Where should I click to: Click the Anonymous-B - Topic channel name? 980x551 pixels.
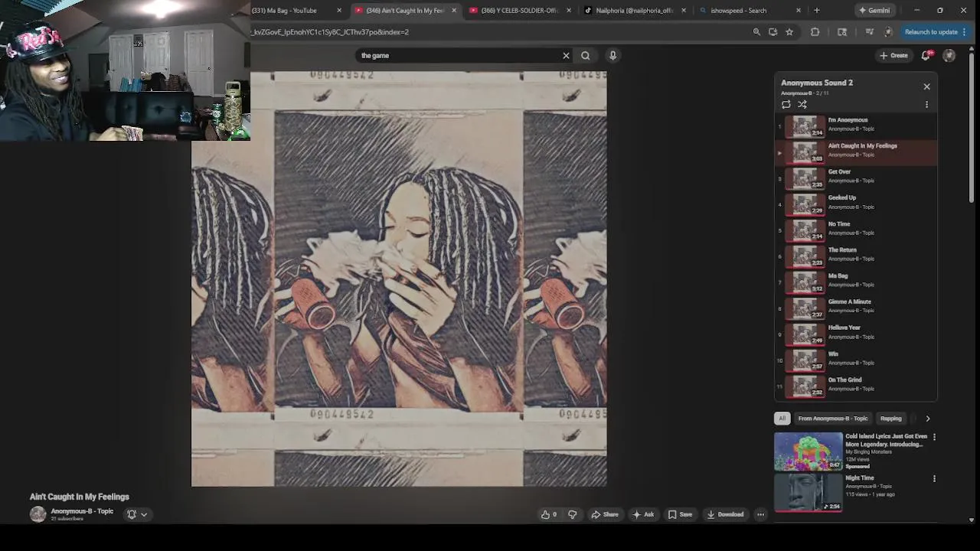pos(82,511)
